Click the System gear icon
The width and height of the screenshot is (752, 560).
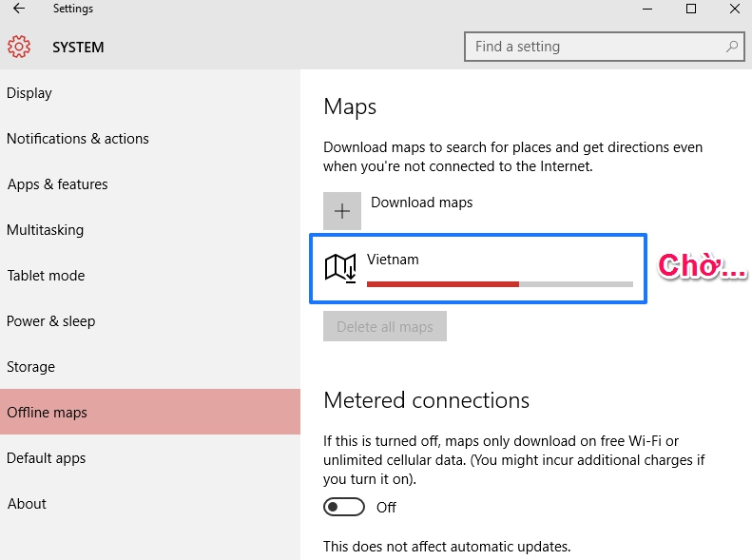point(19,47)
